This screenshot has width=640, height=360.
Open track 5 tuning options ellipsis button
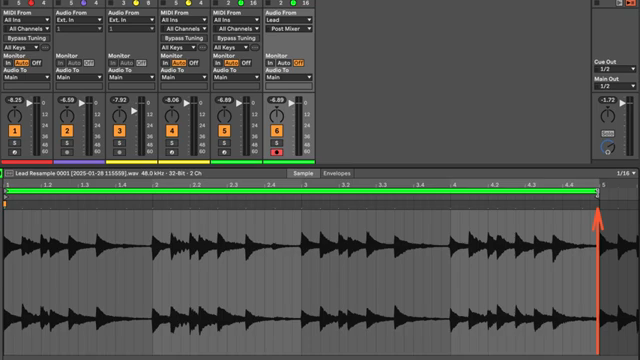click(x=255, y=48)
